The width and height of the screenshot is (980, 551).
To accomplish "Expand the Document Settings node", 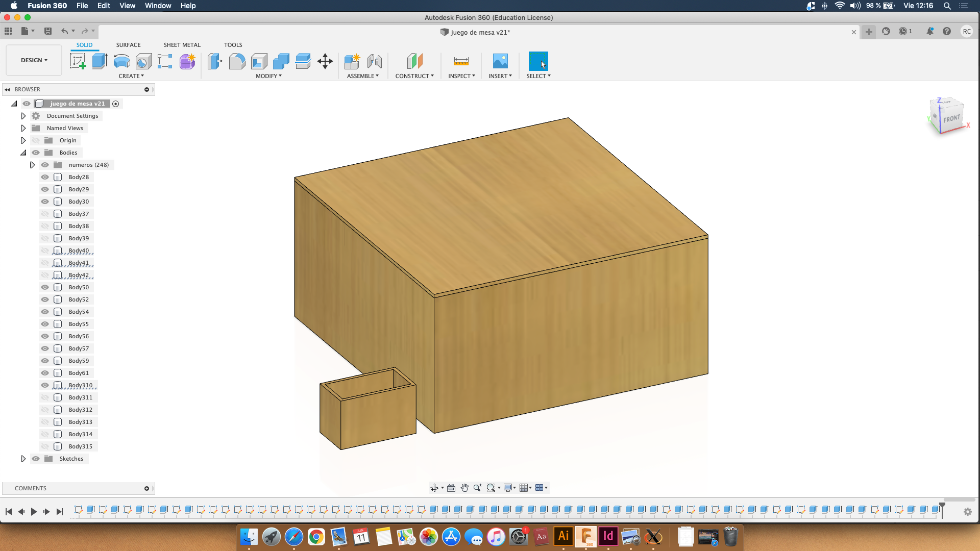I will coord(23,116).
